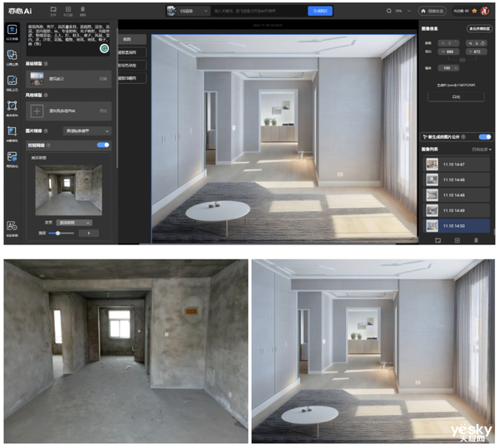Click the folder icon below image list
This screenshot has width=499, height=448.
438,240
